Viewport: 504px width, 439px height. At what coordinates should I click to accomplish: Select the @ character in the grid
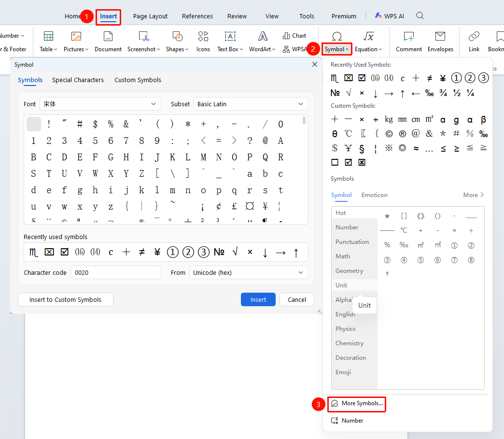[265, 141]
